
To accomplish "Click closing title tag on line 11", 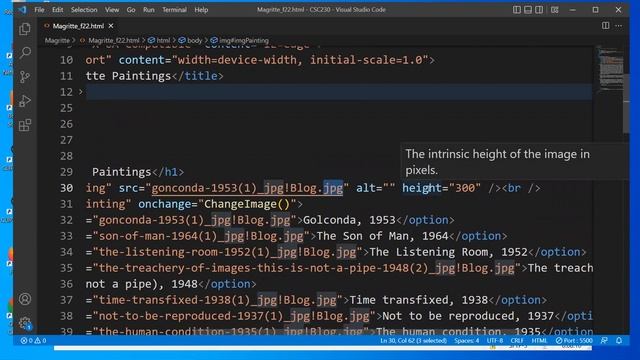I will (x=198, y=76).
